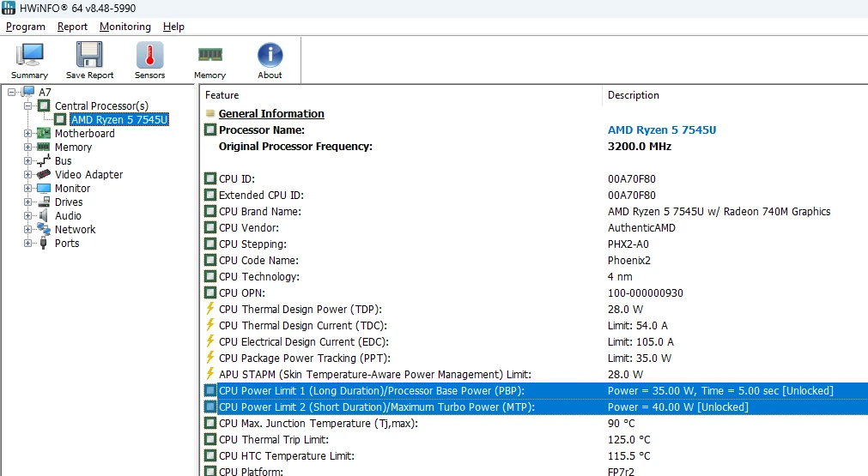868x476 pixels.
Task: Click the Drives icon in tree
Action: 43,202
